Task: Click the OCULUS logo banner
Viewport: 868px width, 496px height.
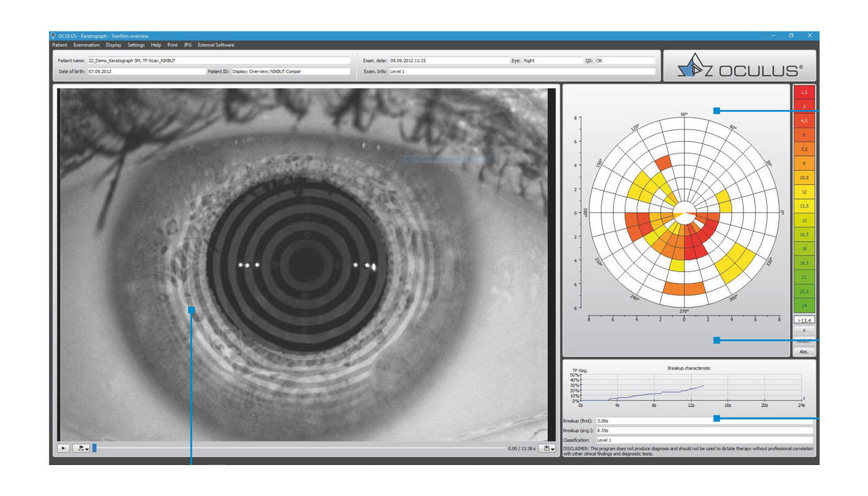Action: [740, 66]
